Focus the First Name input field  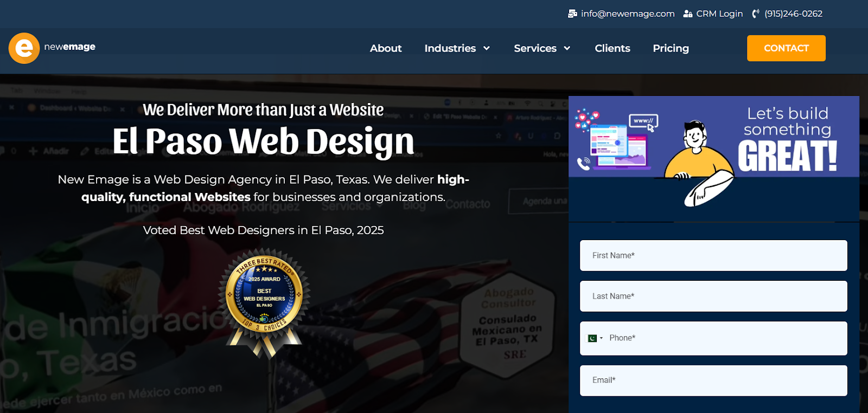pyautogui.click(x=713, y=255)
